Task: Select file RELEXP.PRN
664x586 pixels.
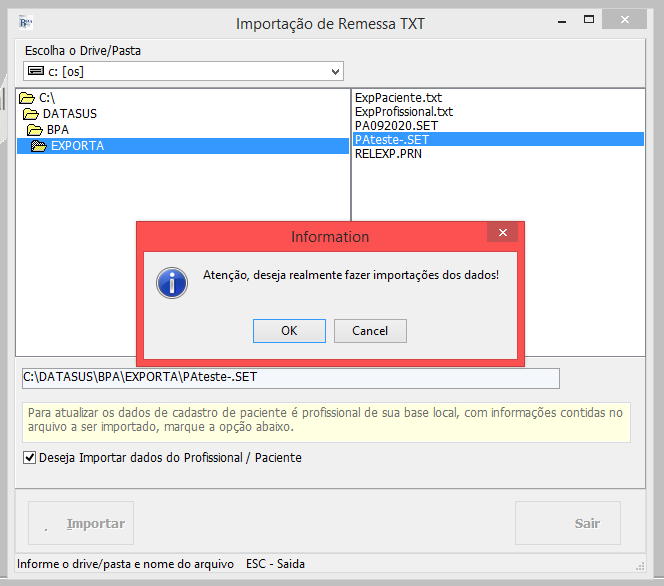Action: (x=388, y=154)
